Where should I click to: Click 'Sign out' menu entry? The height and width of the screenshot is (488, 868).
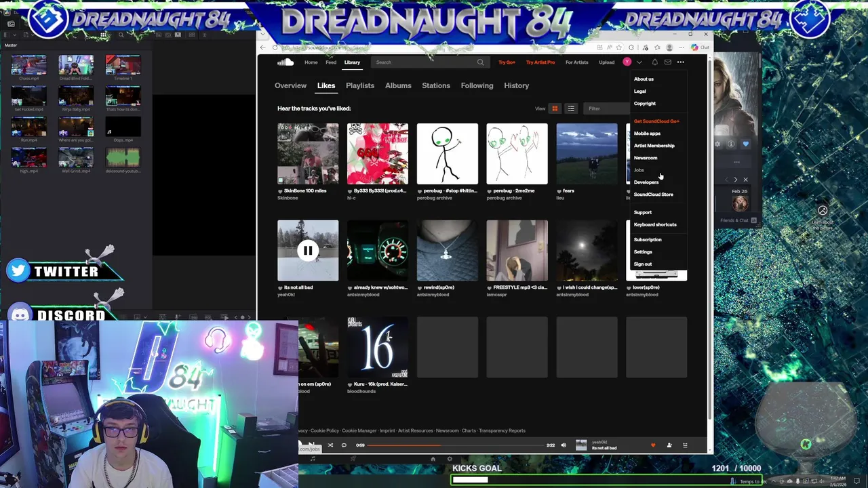point(643,264)
